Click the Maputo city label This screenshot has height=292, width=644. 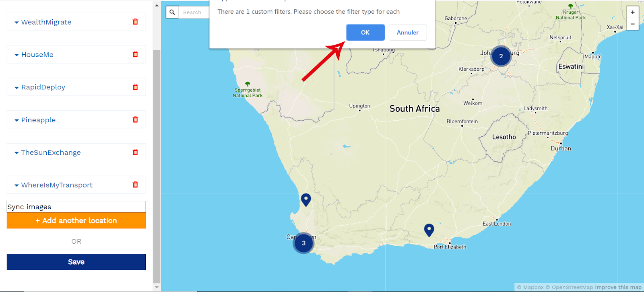pyautogui.click(x=593, y=57)
